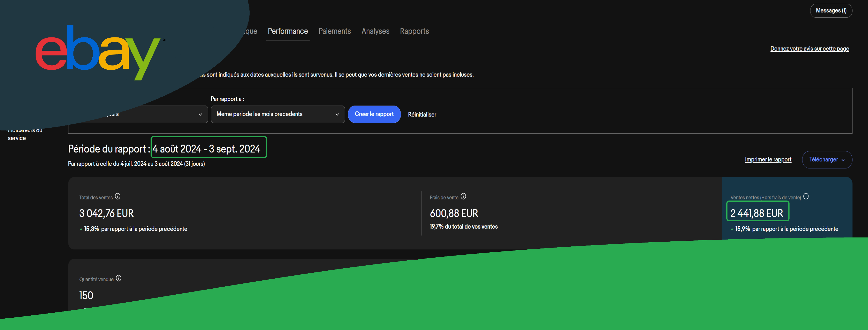The width and height of the screenshot is (868, 330).
Task: Click 'Par rapport à celle du 4 juil. 2024' text
Action: pos(107,164)
